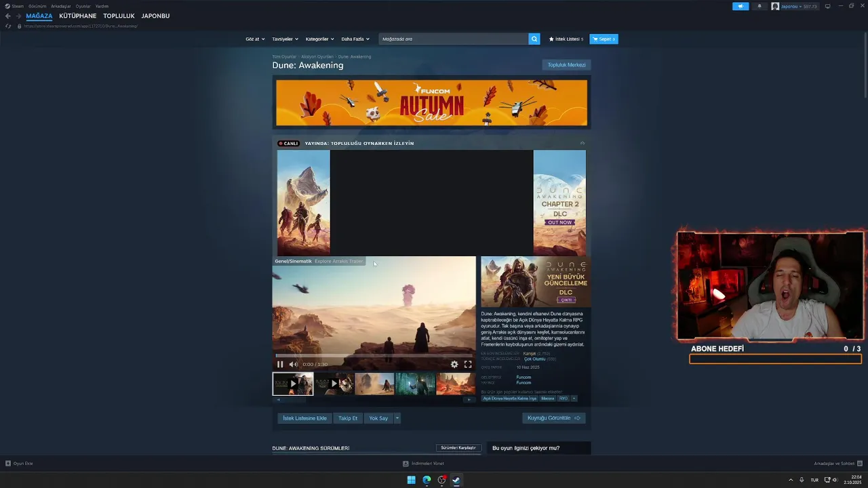Click the padlock icon beside the URL
Screen dimensions: 868x488
pyautogui.click(x=20, y=26)
